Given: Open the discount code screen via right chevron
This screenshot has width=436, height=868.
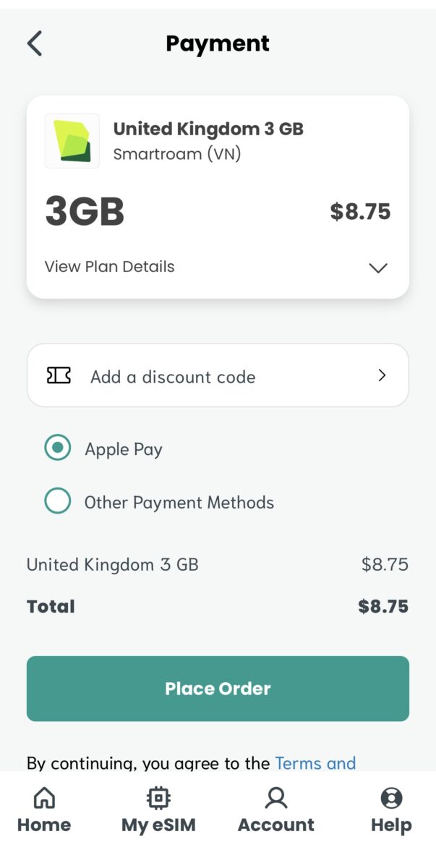Looking at the screenshot, I should tap(382, 375).
